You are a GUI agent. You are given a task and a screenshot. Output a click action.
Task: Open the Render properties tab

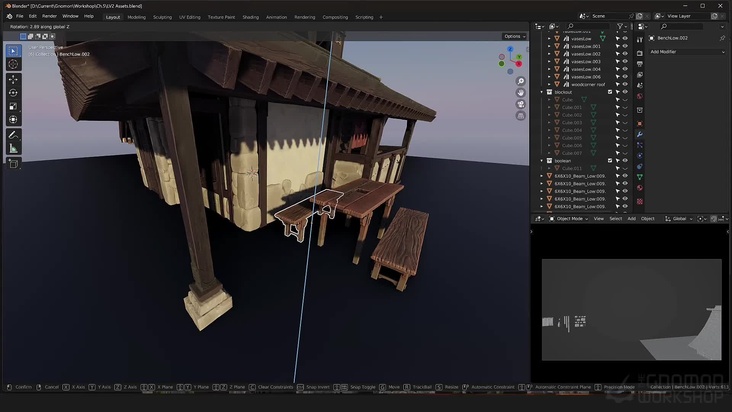pyautogui.click(x=640, y=53)
